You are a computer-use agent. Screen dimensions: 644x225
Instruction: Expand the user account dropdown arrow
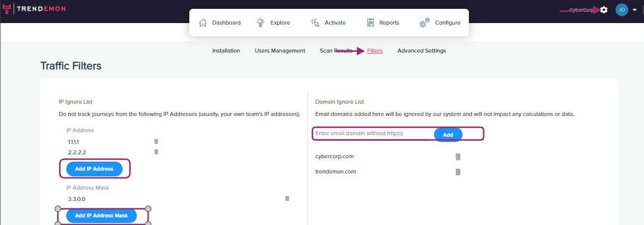pyautogui.click(x=635, y=10)
